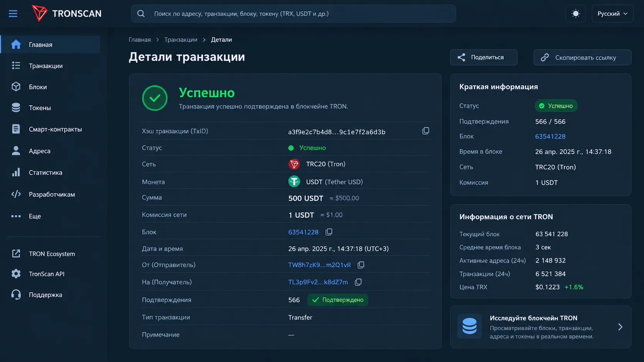This screenshot has width=644, height=362.
Task: Click the TRONSCAN logo
Action: [x=66, y=13]
